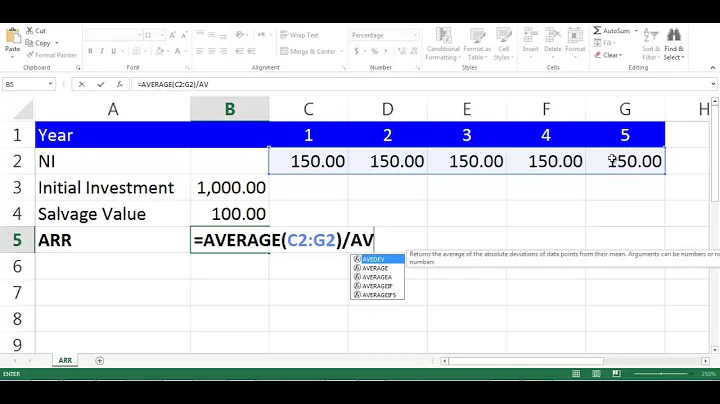The image size is (720, 404).
Task: Choose AVERAGEIF from function autocomplete list
Action: (377, 286)
